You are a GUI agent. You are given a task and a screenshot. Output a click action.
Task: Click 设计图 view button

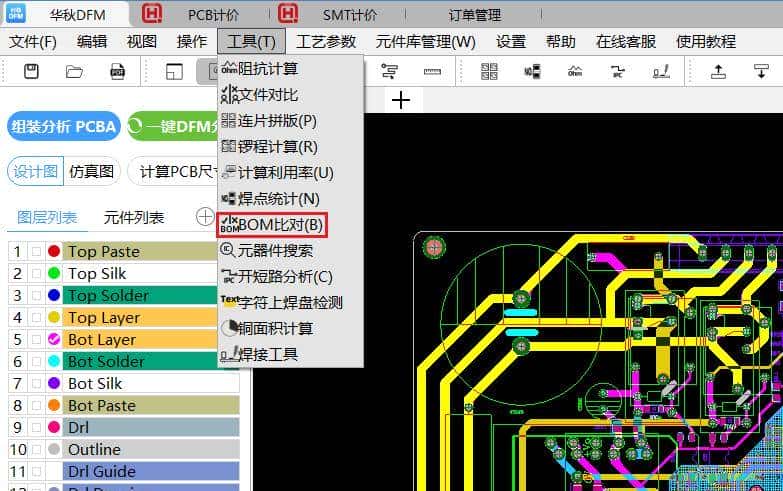click(x=35, y=171)
